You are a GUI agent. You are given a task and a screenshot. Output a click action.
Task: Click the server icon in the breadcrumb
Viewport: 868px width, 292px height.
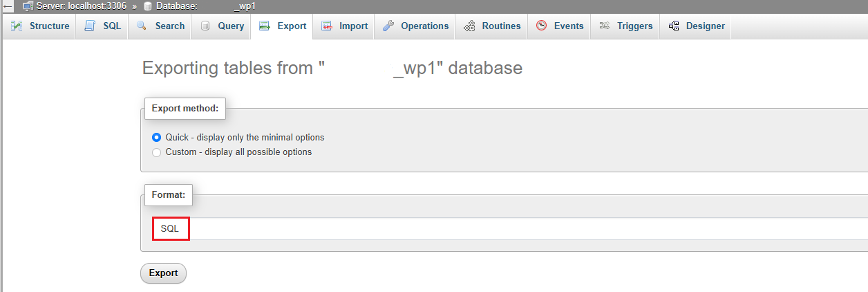tap(28, 6)
